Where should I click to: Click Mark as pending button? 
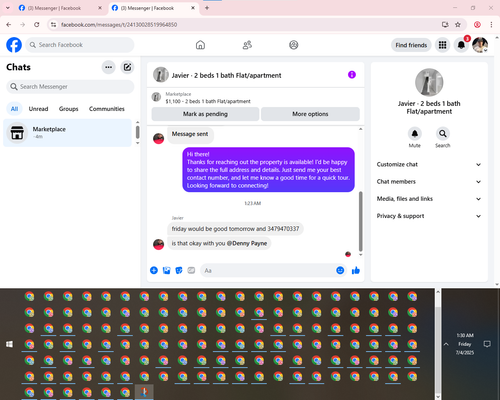205,114
